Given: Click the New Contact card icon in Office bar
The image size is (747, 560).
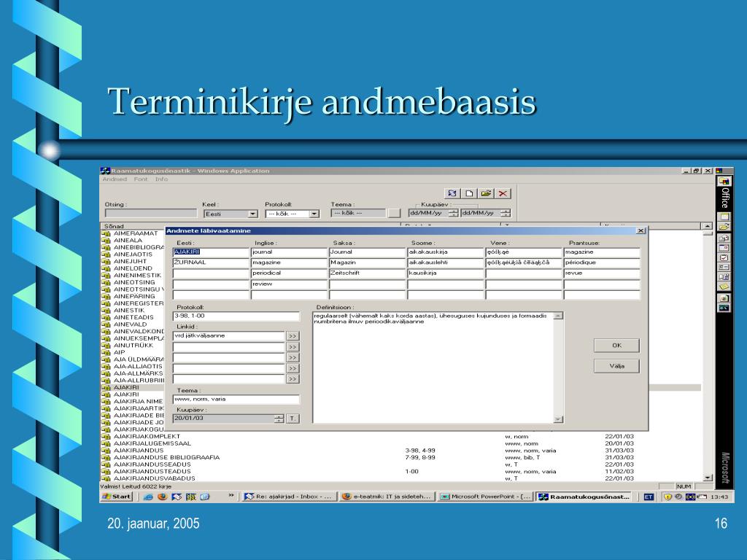Looking at the screenshot, I should (x=724, y=267).
